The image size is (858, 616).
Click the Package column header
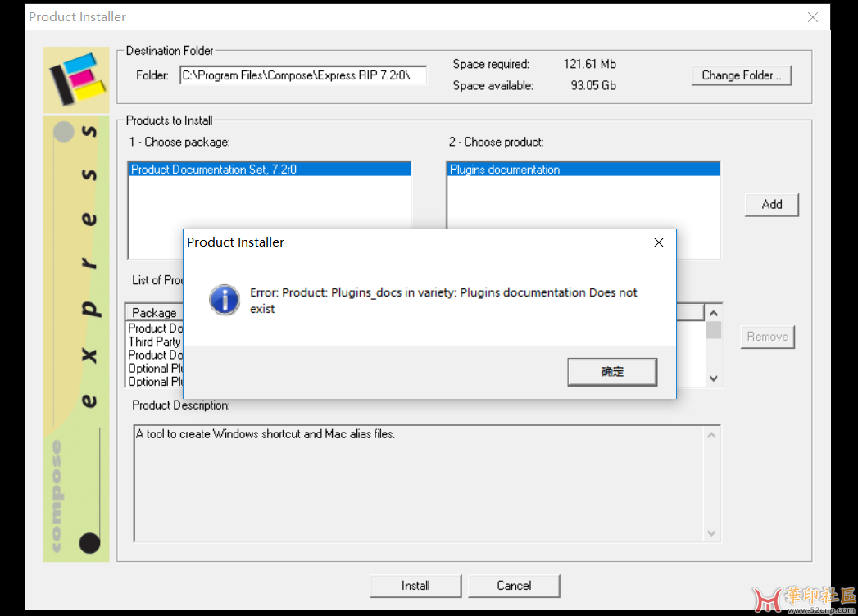[x=154, y=313]
